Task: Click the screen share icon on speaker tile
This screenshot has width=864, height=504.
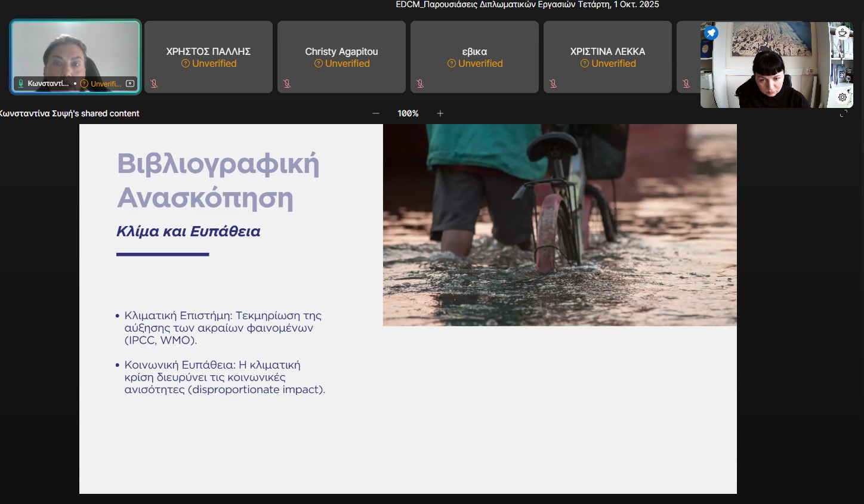Action: [130, 84]
